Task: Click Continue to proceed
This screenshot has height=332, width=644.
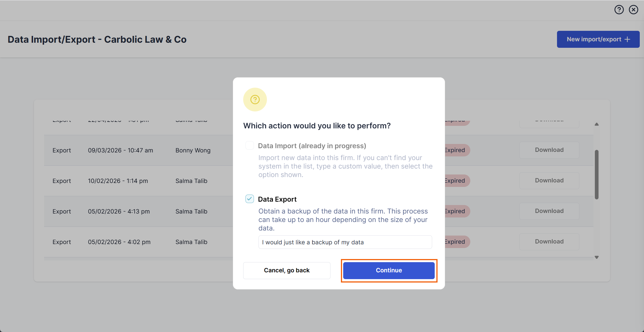Action: 389,270
